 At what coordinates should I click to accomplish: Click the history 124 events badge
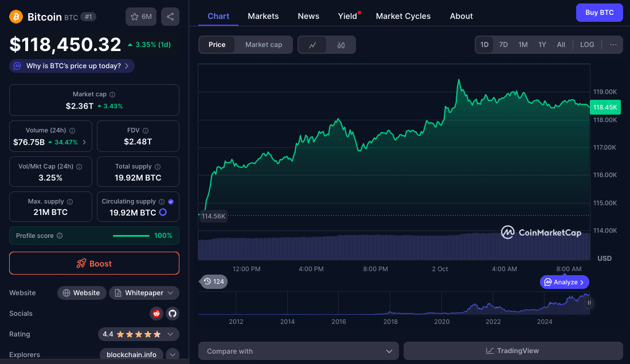pos(214,281)
